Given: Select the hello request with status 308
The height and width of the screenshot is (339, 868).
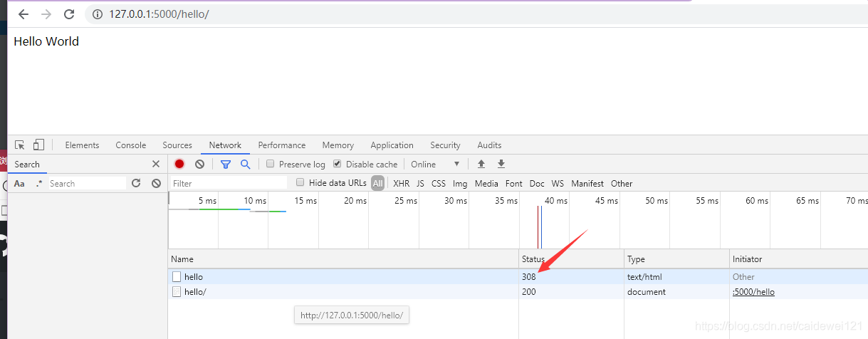Looking at the screenshot, I should [194, 277].
